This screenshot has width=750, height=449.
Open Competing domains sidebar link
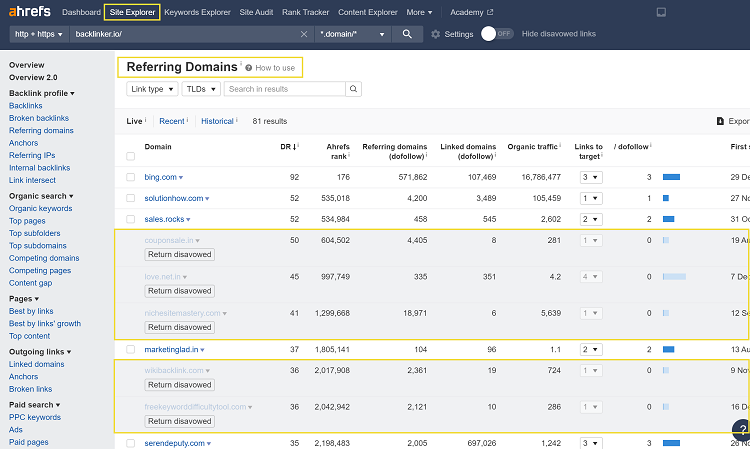point(44,258)
